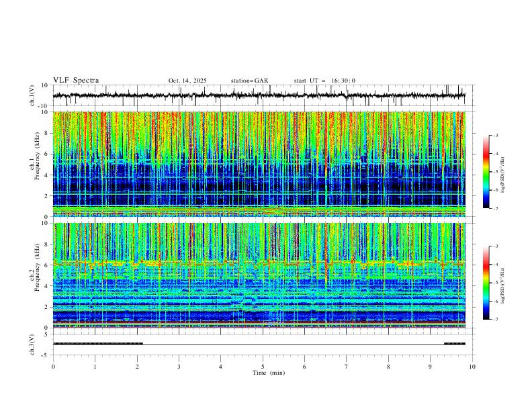Image resolution: width=532 pixels, height=411 pixels.
Task: Click the "station=GAK" label
Action: pyautogui.click(x=249, y=81)
